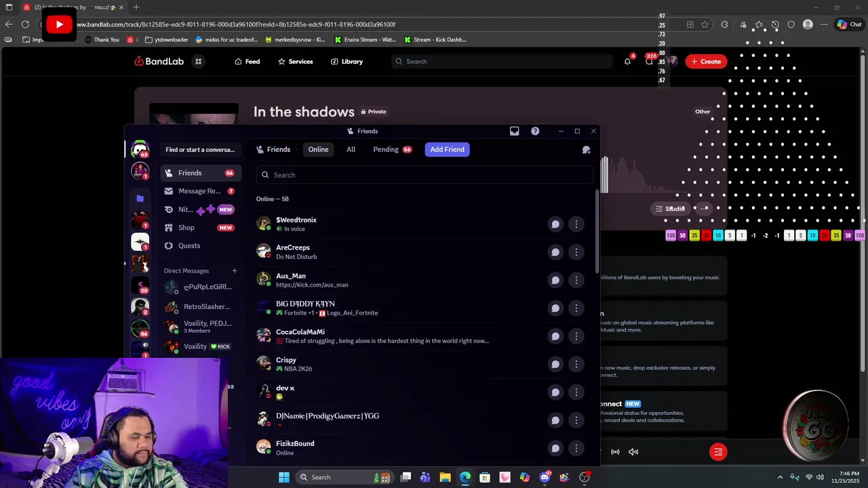The image size is (868, 488).
Task: Message AreCreeps with chat icon
Action: 555,252
